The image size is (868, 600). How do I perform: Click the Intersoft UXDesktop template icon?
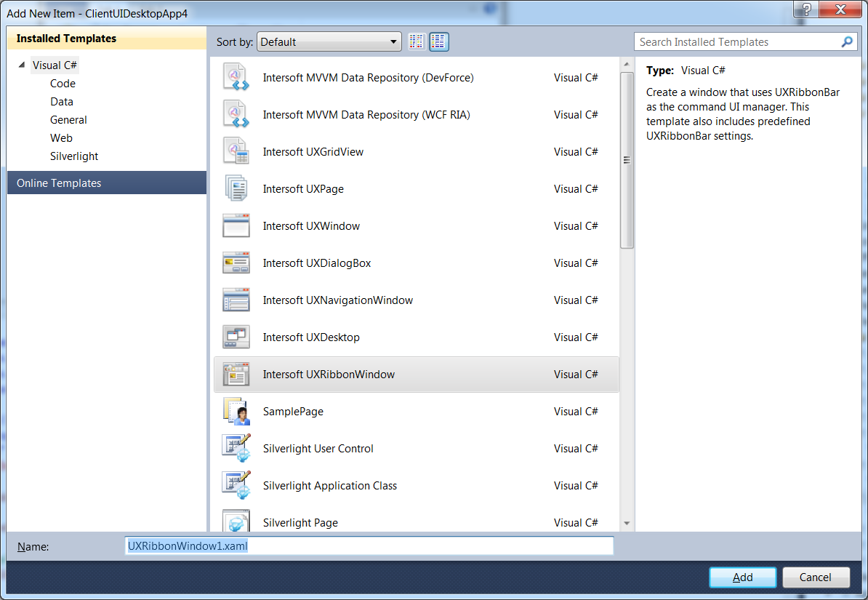236,337
